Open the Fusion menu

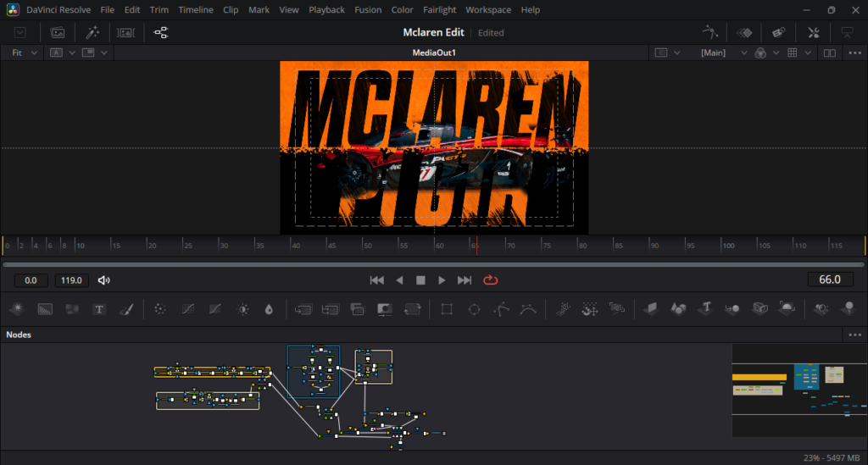368,10
